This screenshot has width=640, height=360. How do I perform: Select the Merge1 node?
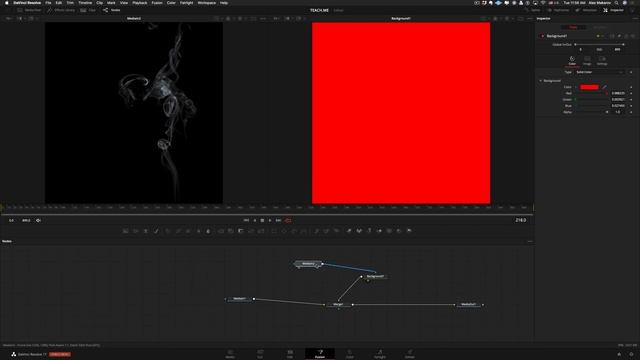pyautogui.click(x=338, y=304)
